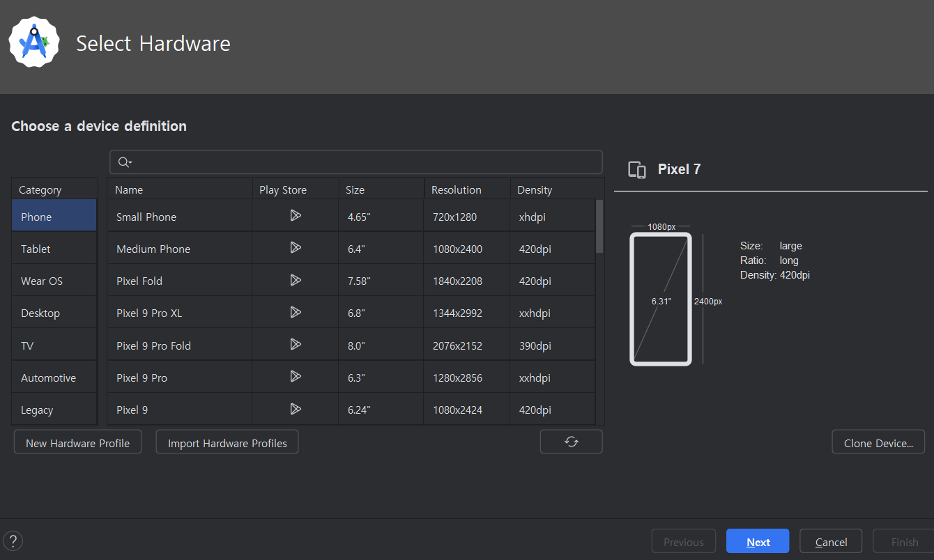Click Import Hardware Profiles
The width and height of the screenshot is (934, 560).
click(x=227, y=443)
